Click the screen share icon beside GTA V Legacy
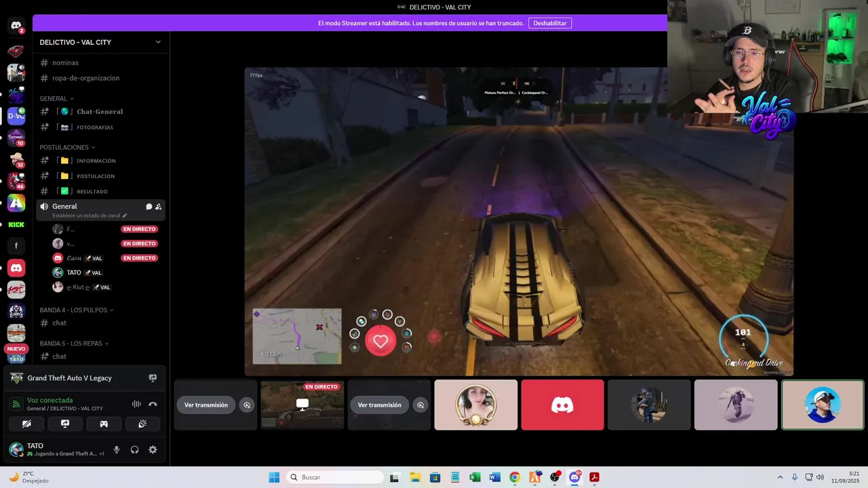868x488 pixels. coord(153,378)
